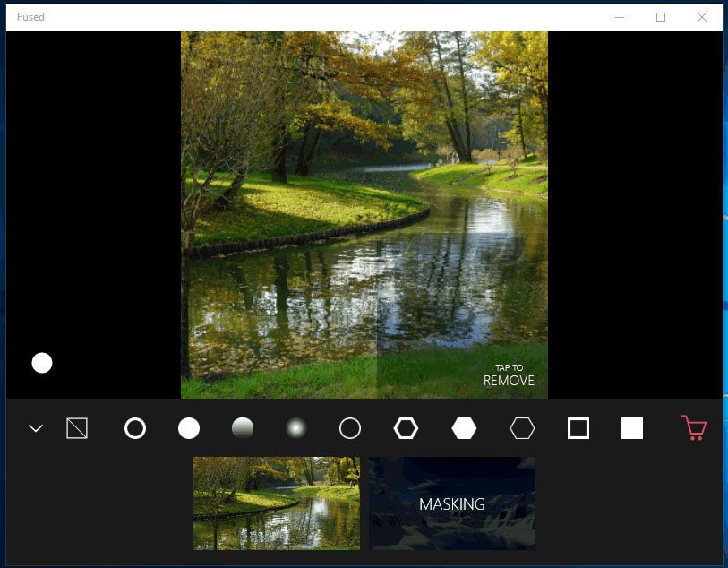Image resolution: width=728 pixels, height=568 pixels.
Task: Choose the solid white square mask
Action: tap(632, 428)
